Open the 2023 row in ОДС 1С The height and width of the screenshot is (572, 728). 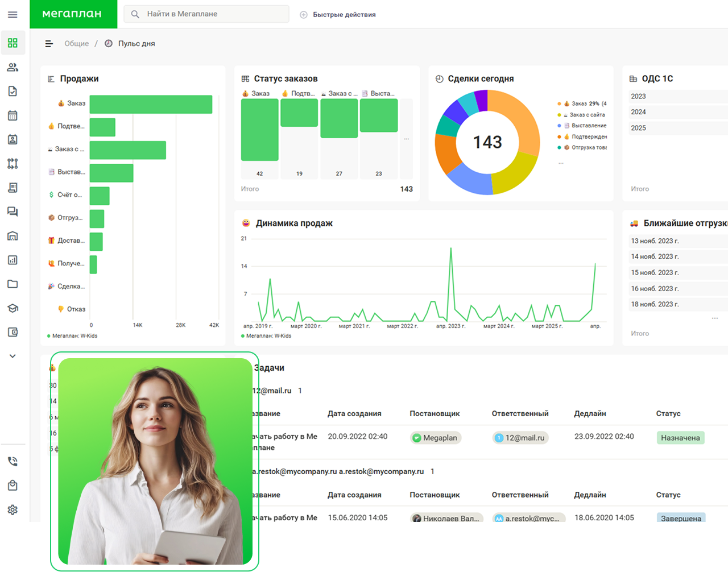pyautogui.click(x=679, y=97)
